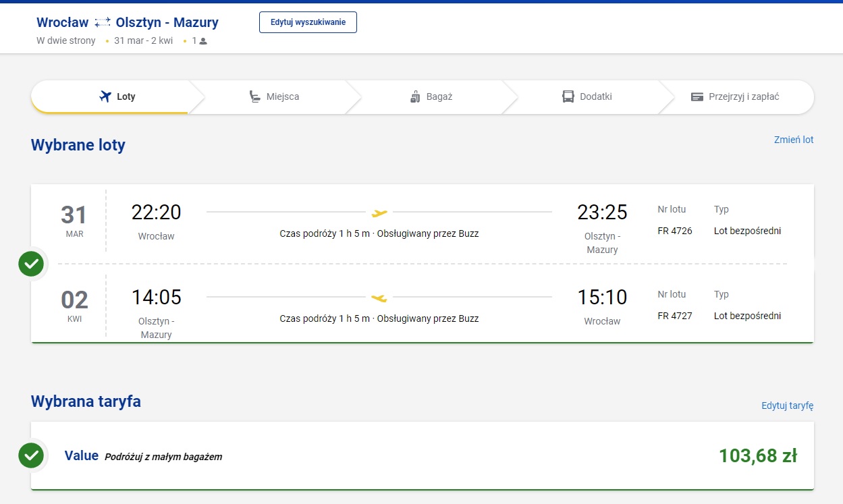Click the Zmień lot link
Image resolution: width=843 pixels, height=504 pixels.
(x=794, y=140)
